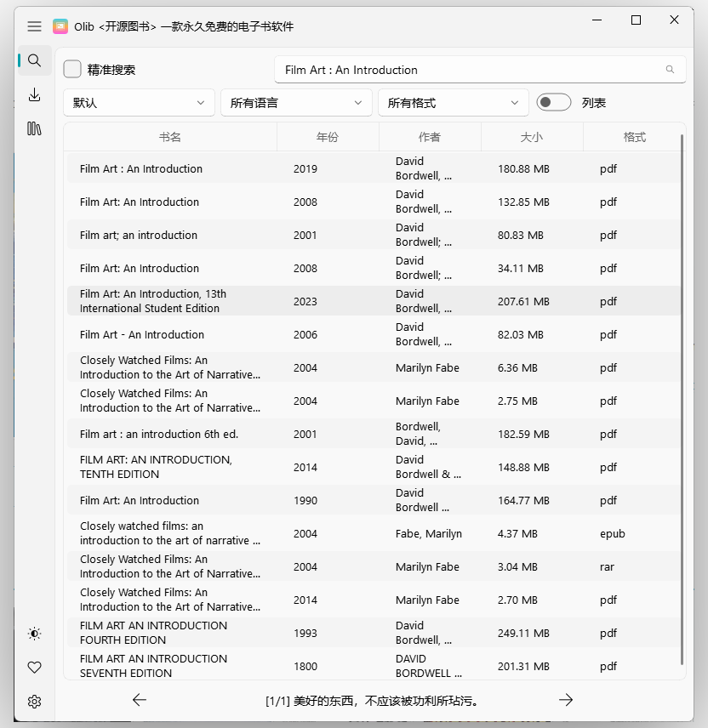Minimize the Olib window
The height and width of the screenshot is (728, 708).
597,20
